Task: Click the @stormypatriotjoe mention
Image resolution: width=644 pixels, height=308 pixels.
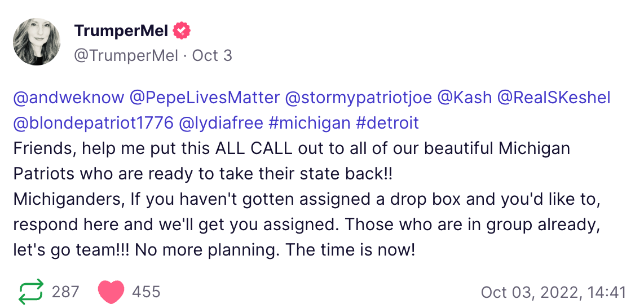Action: 359,98
